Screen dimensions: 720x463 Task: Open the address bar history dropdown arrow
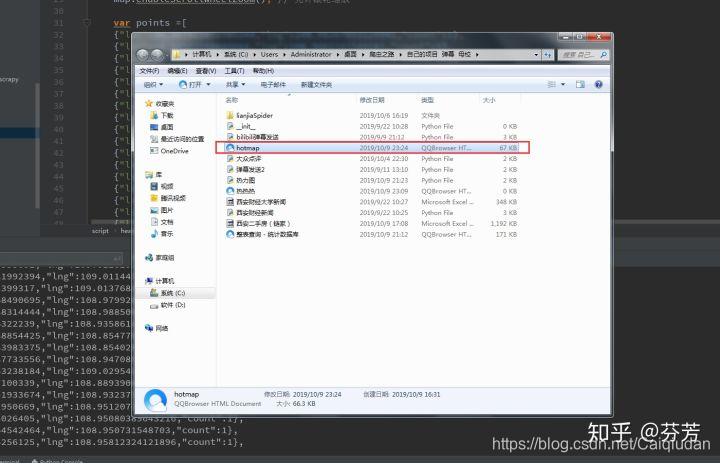coord(536,55)
